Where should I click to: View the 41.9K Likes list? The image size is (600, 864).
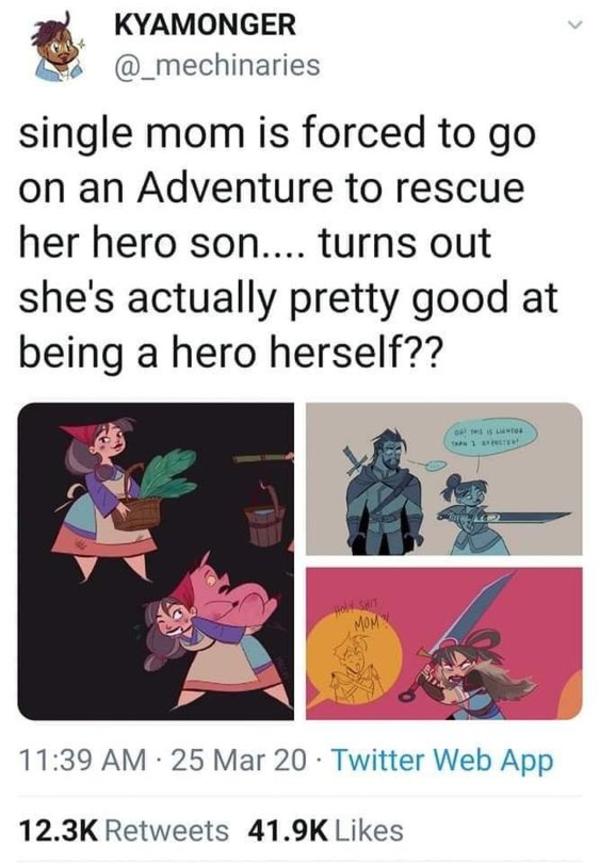point(326,830)
